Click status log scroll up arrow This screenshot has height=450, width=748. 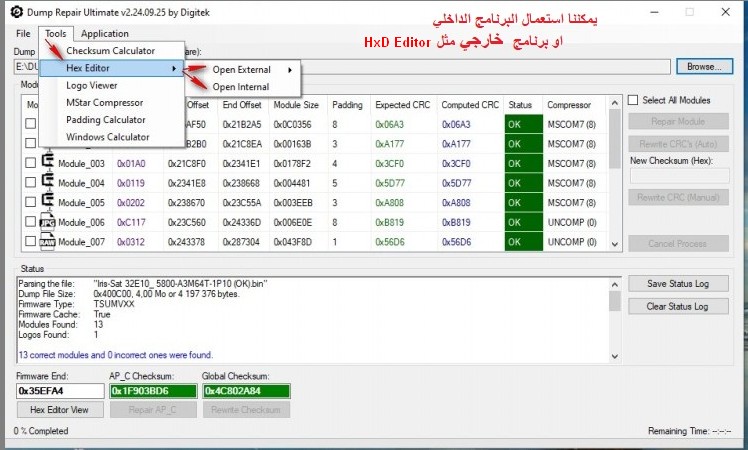(x=615, y=285)
